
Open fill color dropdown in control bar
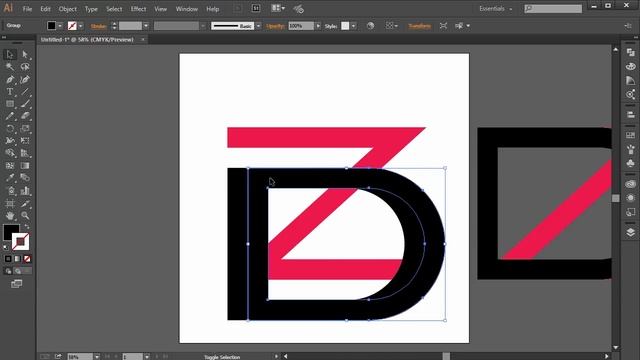coord(60,26)
